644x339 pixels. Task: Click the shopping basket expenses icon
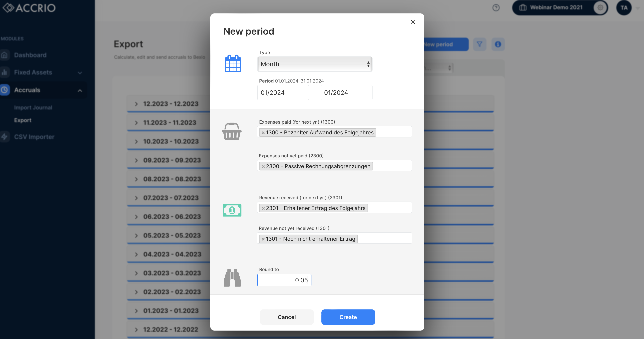[x=232, y=131]
